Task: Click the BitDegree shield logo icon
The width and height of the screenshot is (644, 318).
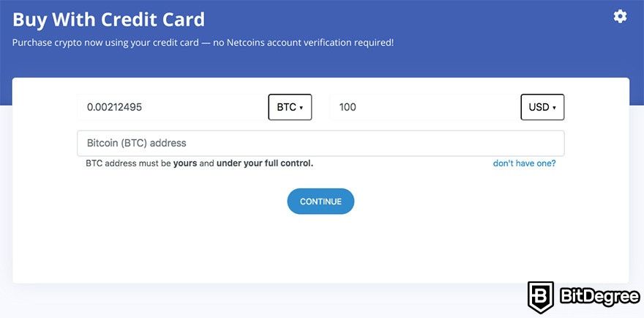Action: [x=541, y=297]
